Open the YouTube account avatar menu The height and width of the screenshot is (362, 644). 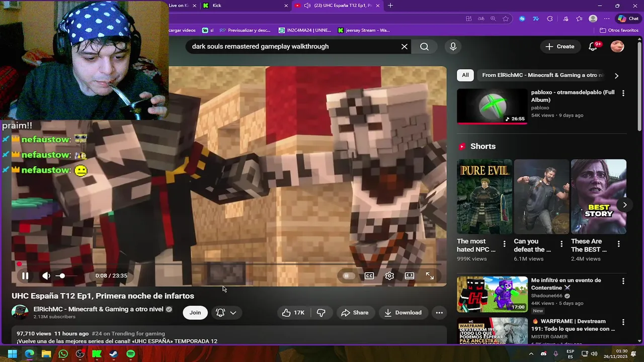click(x=617, y=46)
